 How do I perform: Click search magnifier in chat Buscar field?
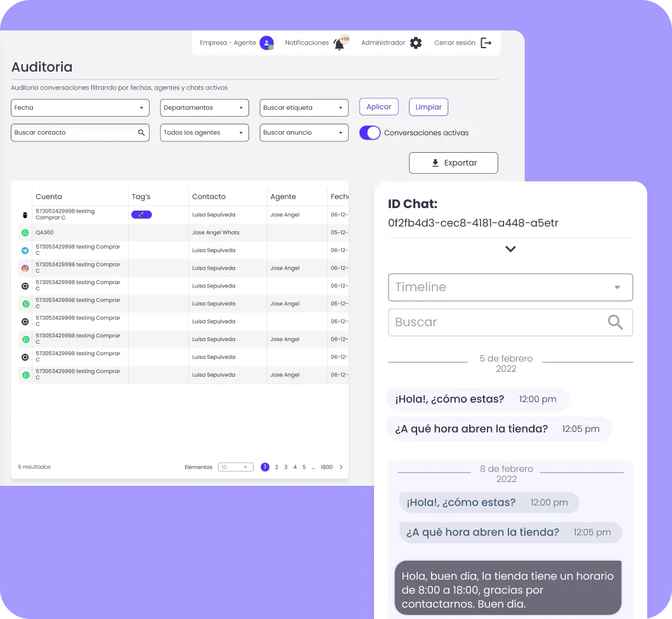point(615,322)
